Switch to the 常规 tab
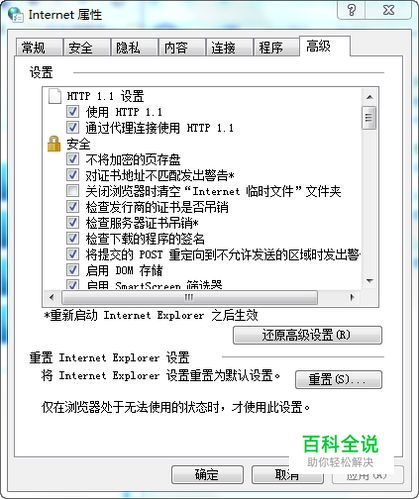 (x=33, y=48)
